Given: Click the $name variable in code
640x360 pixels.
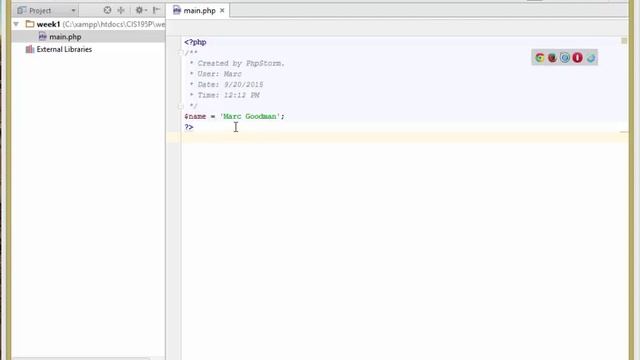Looking at the screenshot, I should (195, 116).
